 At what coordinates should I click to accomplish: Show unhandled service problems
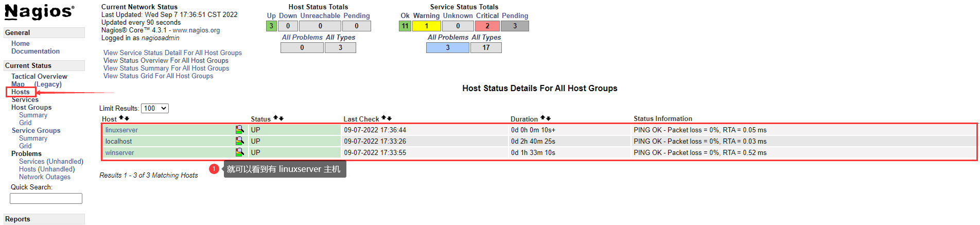coord(51,161)
